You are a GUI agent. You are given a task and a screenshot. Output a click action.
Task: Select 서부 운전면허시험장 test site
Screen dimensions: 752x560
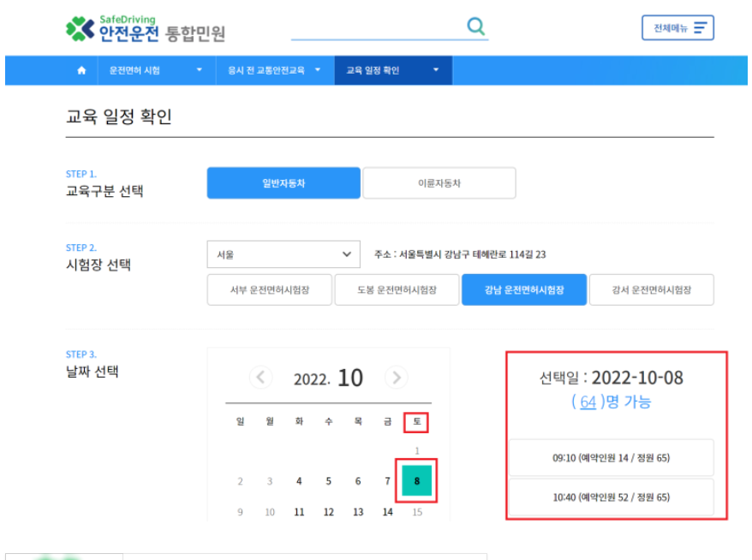(x=270, y=289)
